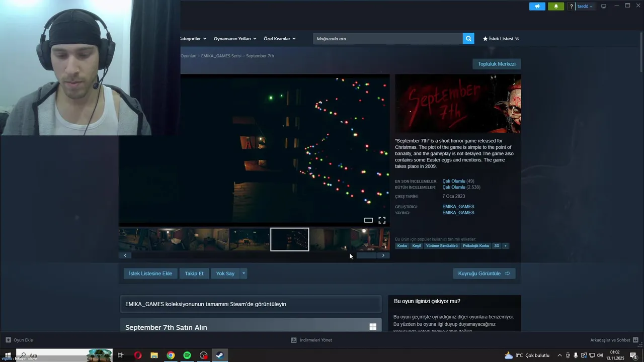Viewport: 644px width, 362px height.
Task: Show hidden system tray icons chevron
Action: coord(559,355)
